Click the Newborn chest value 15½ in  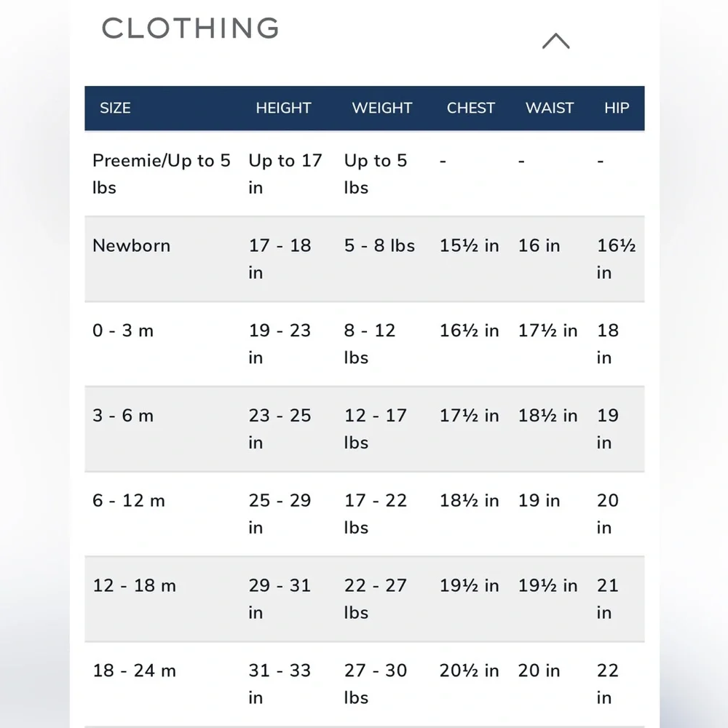pyautogui.click(x=469, y=245)
